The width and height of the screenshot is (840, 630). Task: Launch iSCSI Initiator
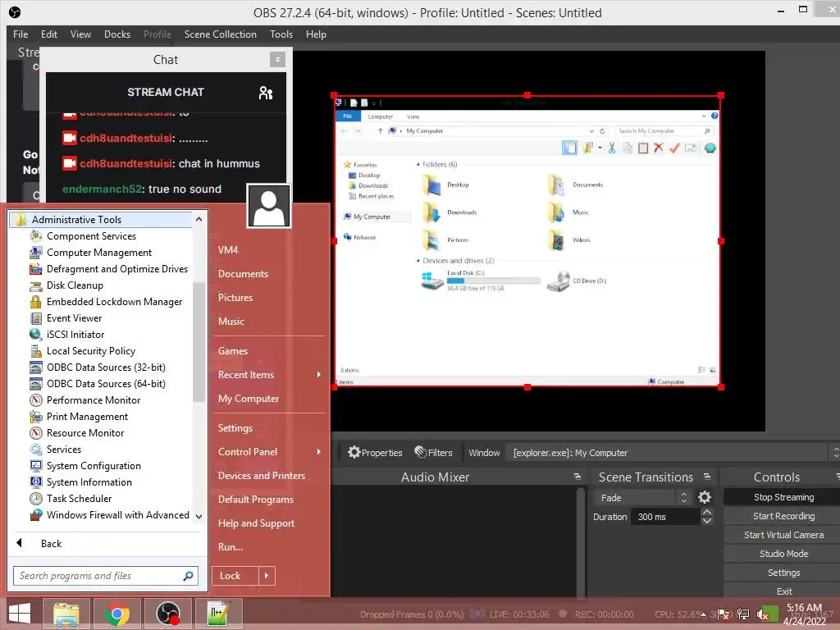point(67,335)
